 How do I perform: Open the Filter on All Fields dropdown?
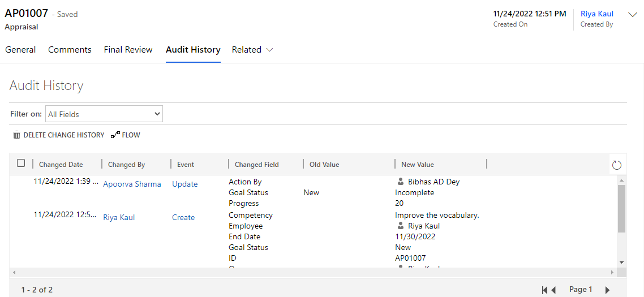(104, 114)
